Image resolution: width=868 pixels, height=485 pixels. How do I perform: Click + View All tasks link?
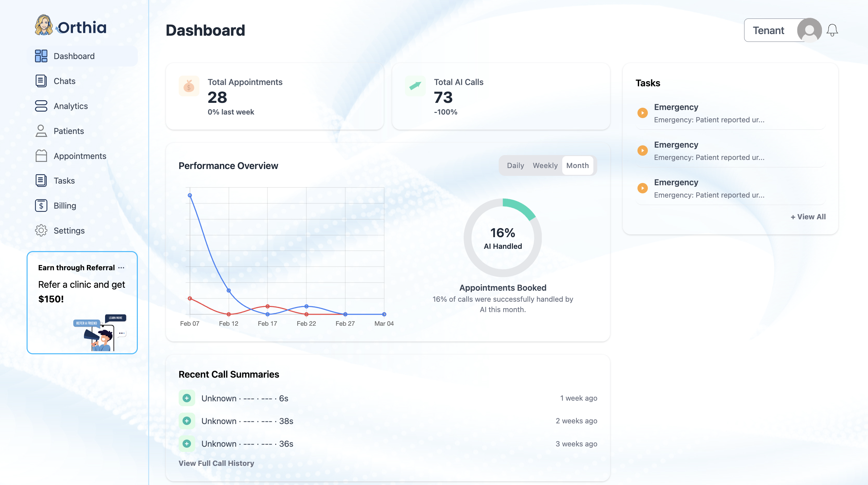click(808, 217)
